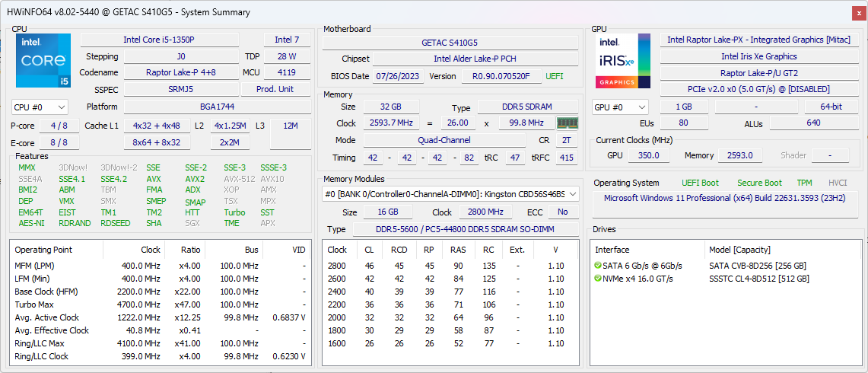Click the Intel Core i5-1350P name field
The image size is (868, 373).
click(160, 40)
